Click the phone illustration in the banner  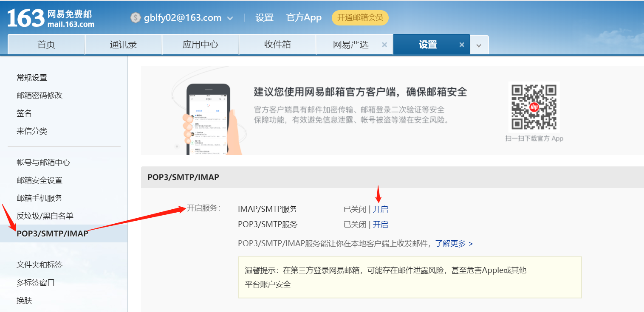point(209,119)
